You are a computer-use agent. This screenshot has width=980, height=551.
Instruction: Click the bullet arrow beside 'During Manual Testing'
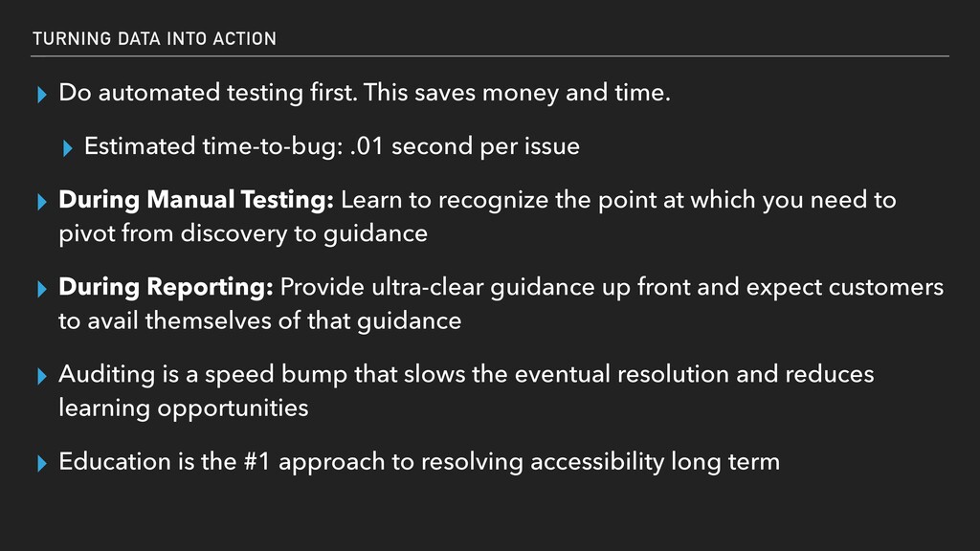[x=42, y=203]
